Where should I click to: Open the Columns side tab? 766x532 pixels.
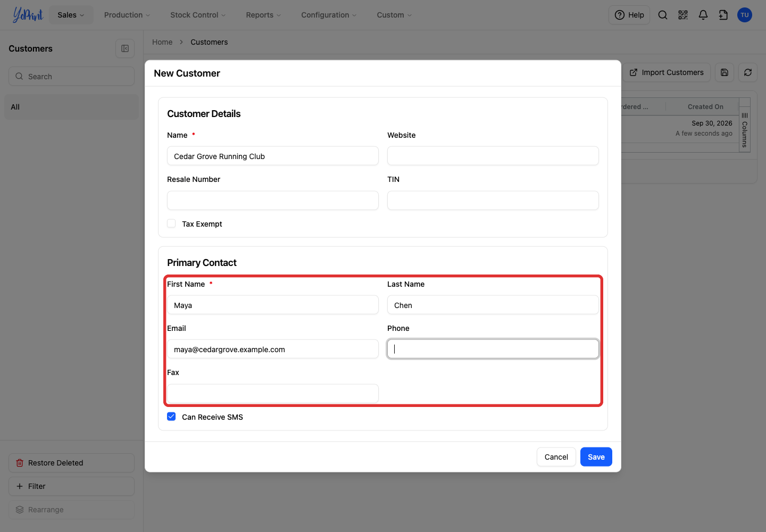745,130
